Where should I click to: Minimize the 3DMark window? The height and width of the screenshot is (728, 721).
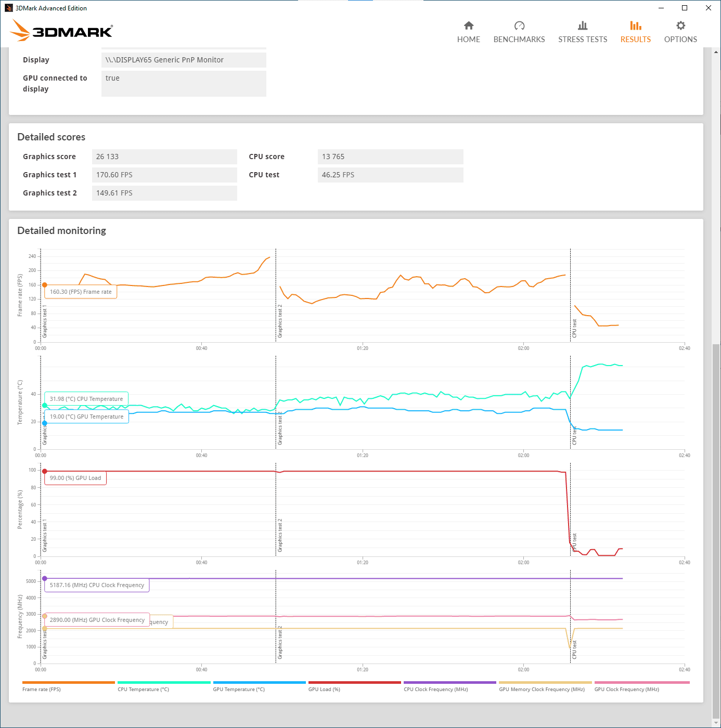[661, 8]
